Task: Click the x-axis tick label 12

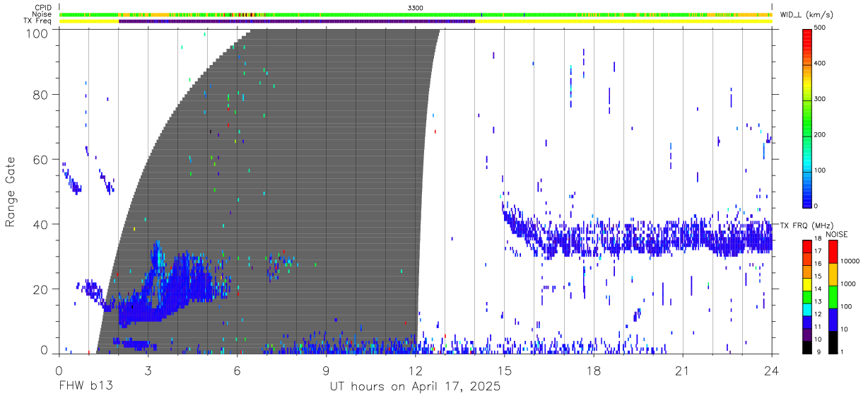Action: coord(415,372)
